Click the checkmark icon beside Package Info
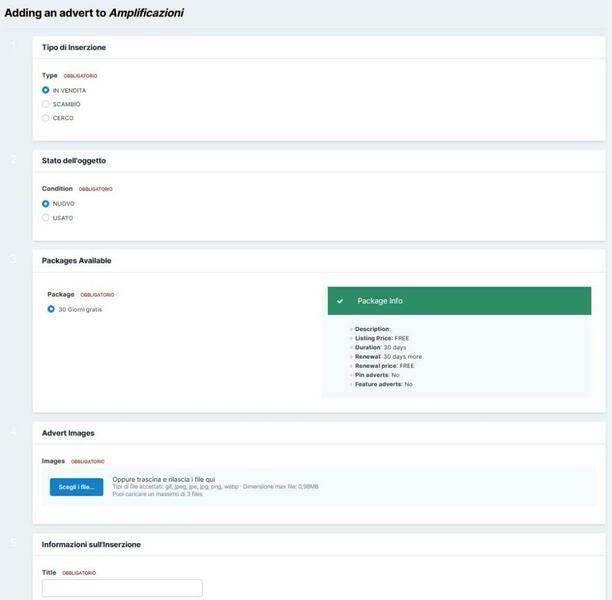The height and width of the screenshot is (600, 612). pos(340,301)
